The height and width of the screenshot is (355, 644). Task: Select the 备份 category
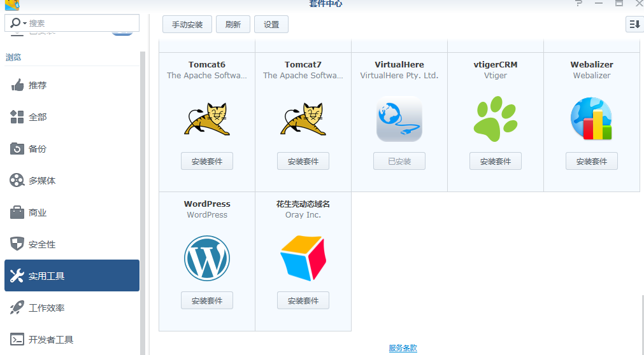point(72,149)
